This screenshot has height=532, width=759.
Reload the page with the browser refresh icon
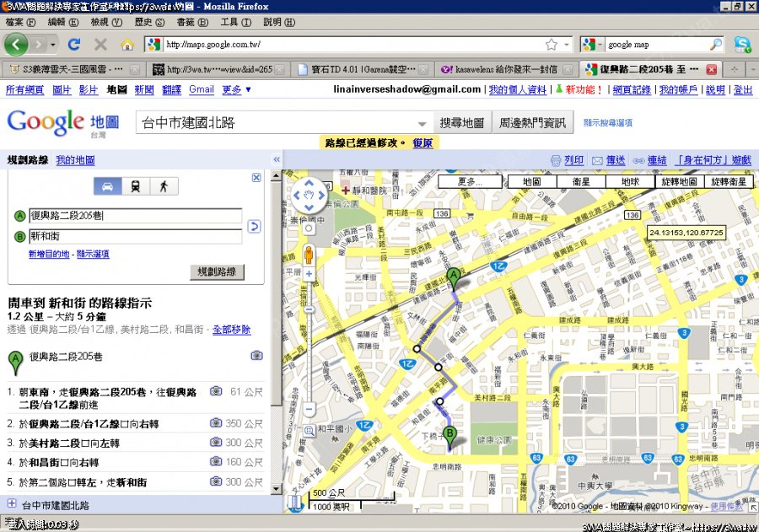tap(74, 44)
